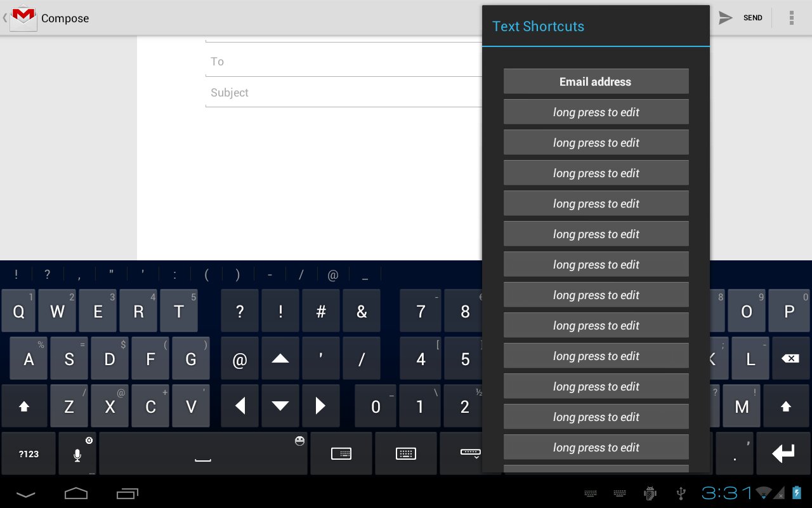Tap the Shift key beside Z
This screenshot has height=508, width=812.
pos(24,406)
